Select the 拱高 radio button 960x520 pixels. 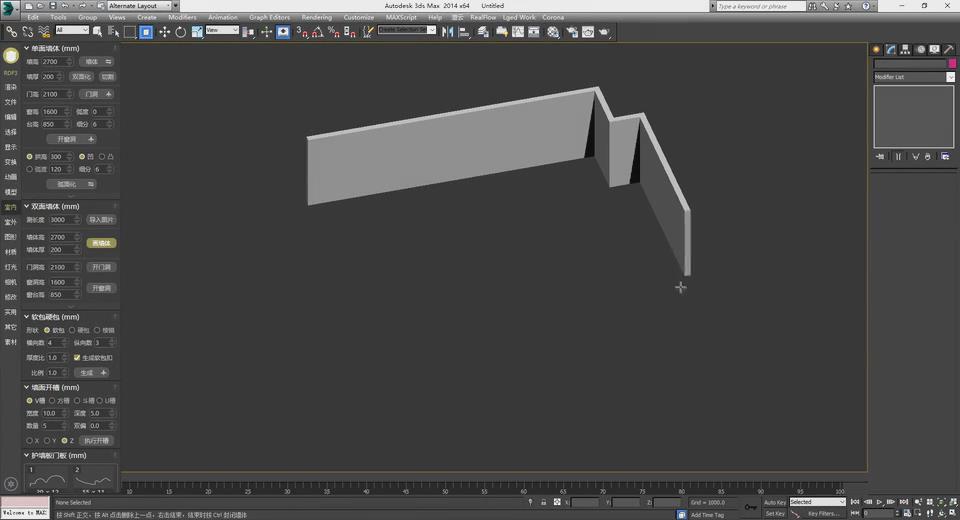point(29,157)
